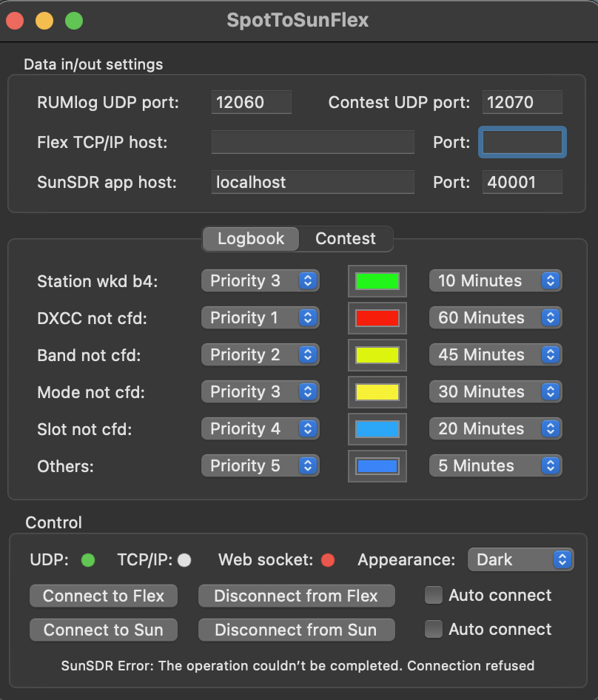The image size is (598, 700).
Task: Open the Appearance Dark dropdown
Action: 520,560
